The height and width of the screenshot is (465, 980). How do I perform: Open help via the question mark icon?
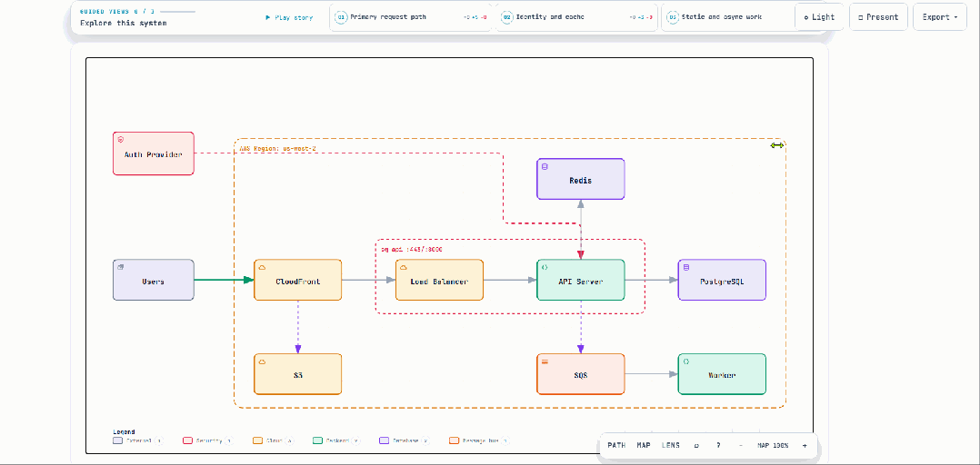point(718,446)
